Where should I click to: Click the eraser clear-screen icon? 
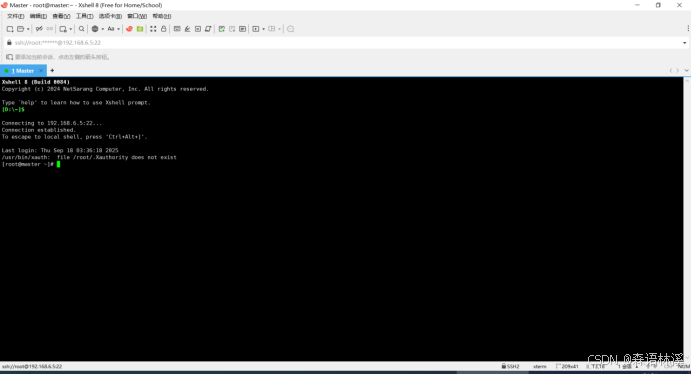coord(208,29)
